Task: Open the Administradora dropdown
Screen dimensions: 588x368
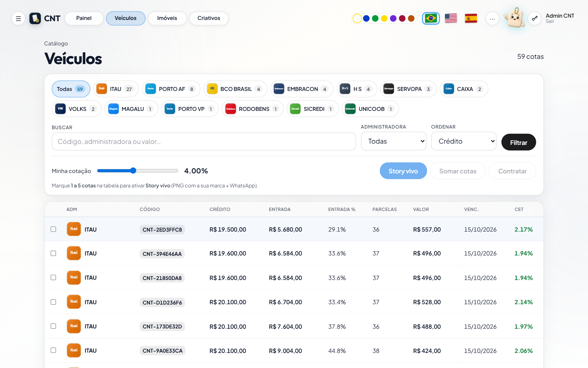Action: pos(393,141)
